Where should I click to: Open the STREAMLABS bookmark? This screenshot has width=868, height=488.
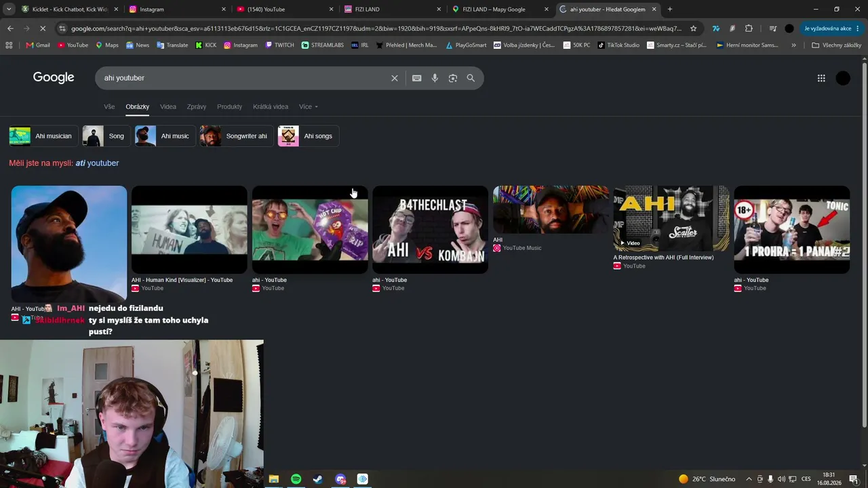[323, 45]
